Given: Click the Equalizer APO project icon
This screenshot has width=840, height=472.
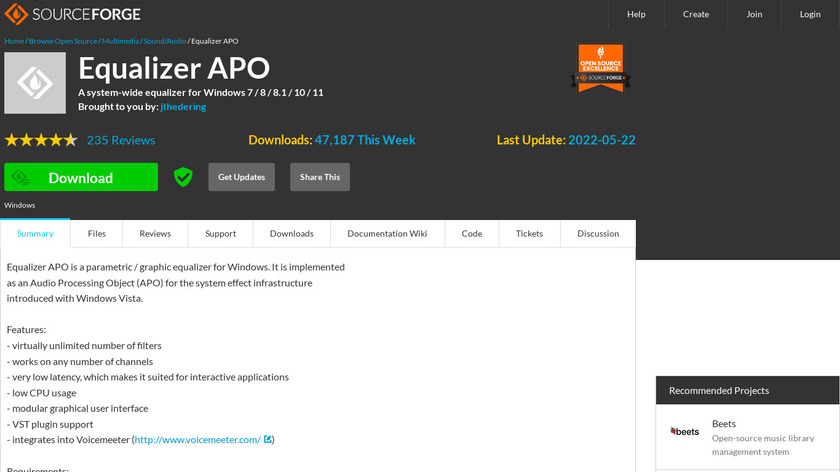Looking at the screenshot, I should tap(35, 83).
